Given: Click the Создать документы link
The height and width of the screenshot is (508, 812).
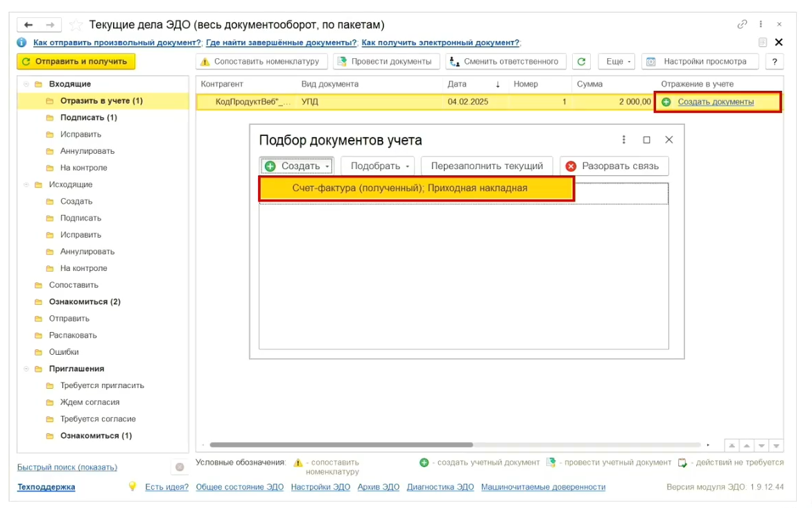Looking at the screenshot, I should coord(715,102).
